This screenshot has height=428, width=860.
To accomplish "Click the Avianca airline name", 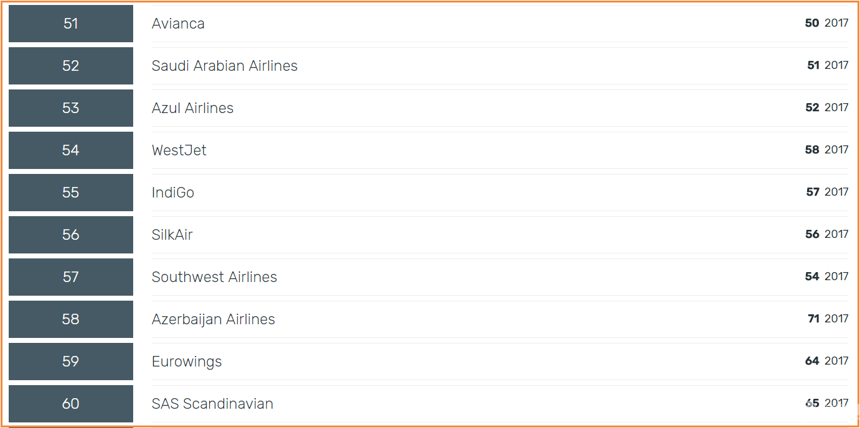I will coord(178,24).
